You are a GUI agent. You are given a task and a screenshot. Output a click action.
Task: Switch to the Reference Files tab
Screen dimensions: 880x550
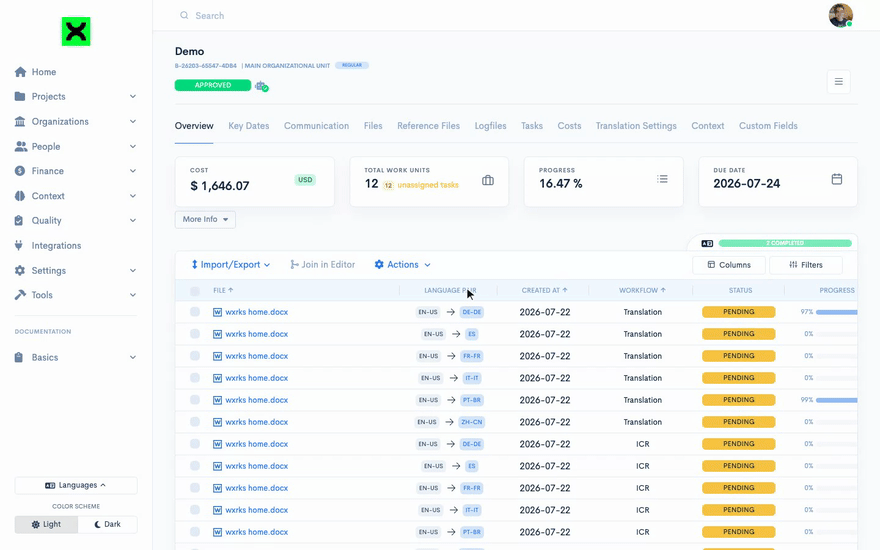pos(428,126)
